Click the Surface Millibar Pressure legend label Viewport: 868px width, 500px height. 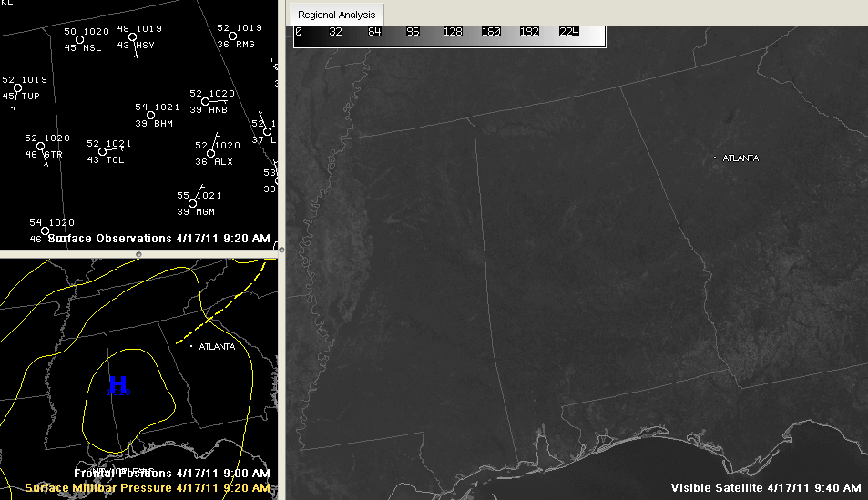pos(147,488)
